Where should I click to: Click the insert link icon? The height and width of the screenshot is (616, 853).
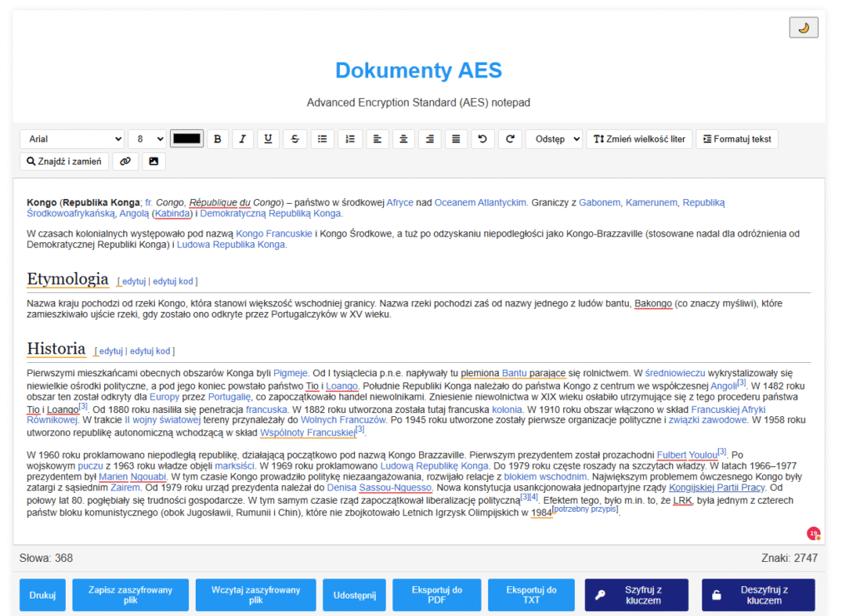[125, 161]
